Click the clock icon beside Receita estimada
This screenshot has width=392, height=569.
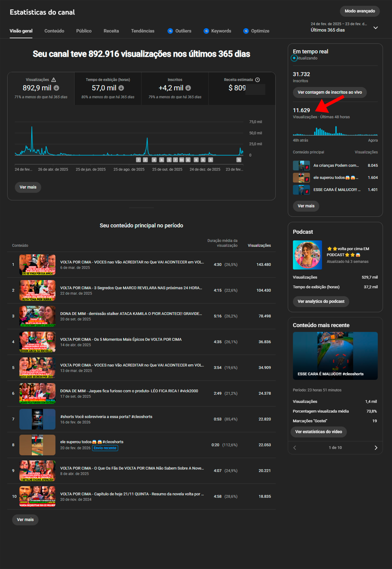pyautogui.click(x=257, y=80)
